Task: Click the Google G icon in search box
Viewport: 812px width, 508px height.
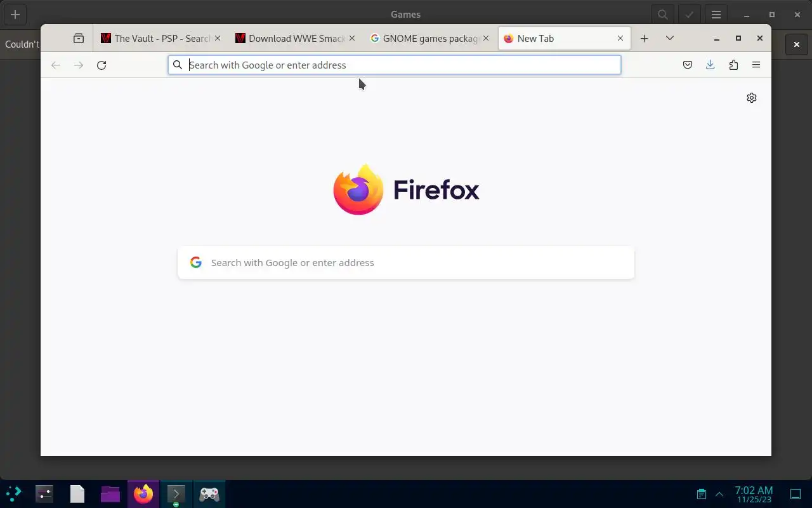Action: coord(196,262)
